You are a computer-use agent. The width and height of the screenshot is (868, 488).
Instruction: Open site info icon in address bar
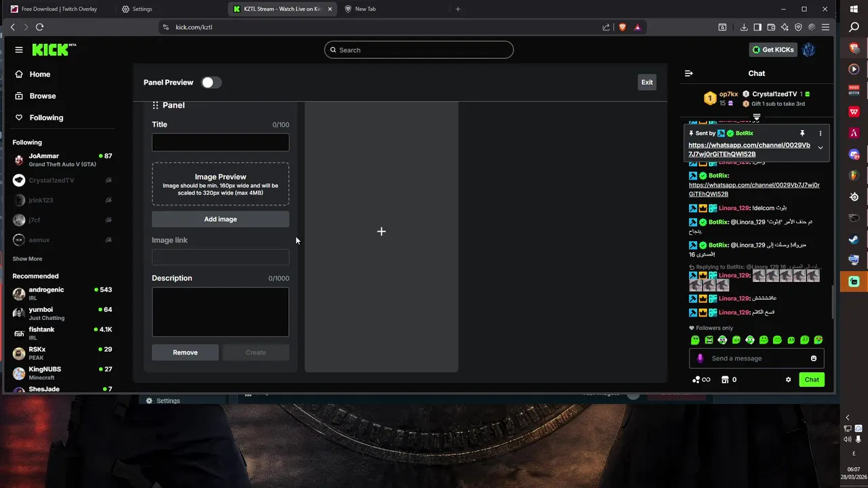point(165,27)
